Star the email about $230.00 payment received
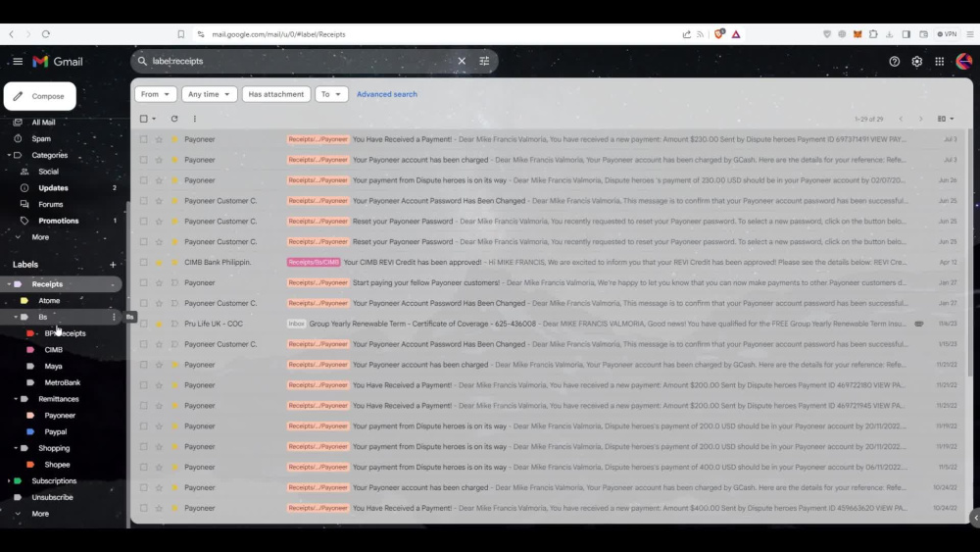Screen dimensions: 980x552 point(159,139)
